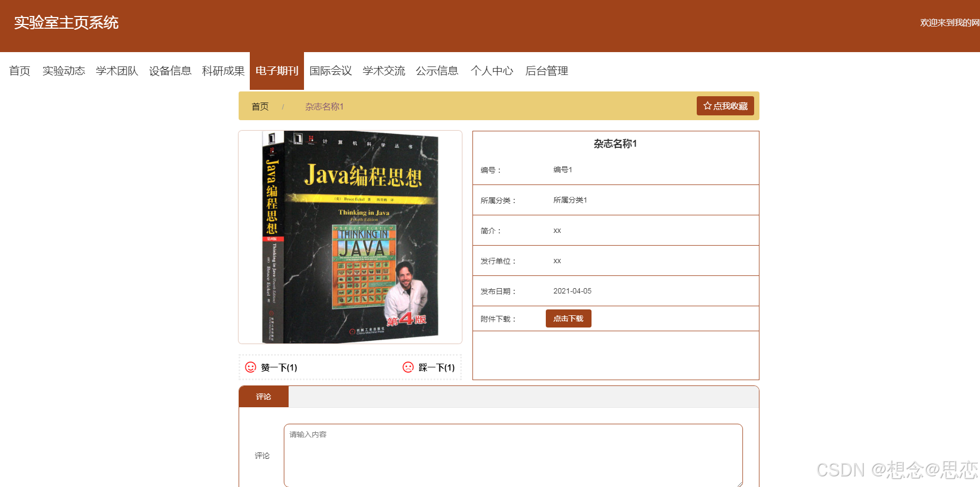Open the 学术团队 menu item
Screen dimensions: 980x487
117,71
